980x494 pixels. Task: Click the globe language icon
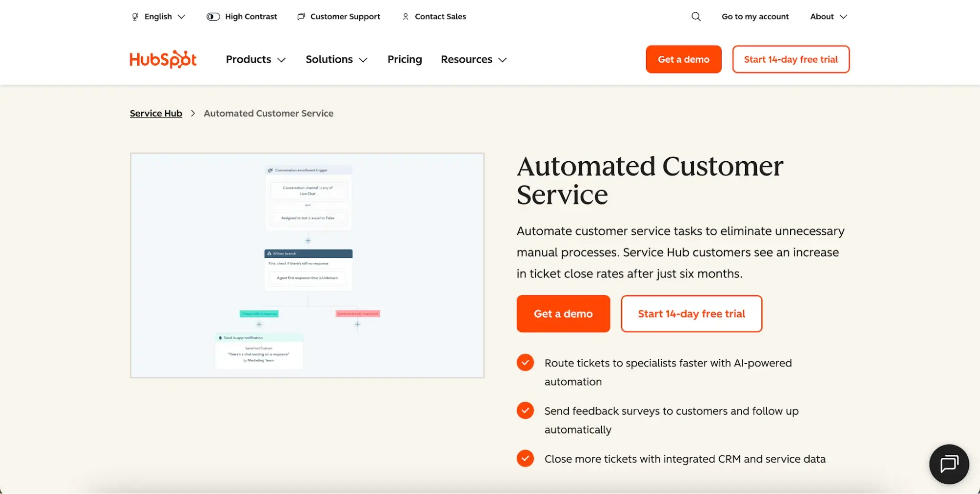point(135,17)
